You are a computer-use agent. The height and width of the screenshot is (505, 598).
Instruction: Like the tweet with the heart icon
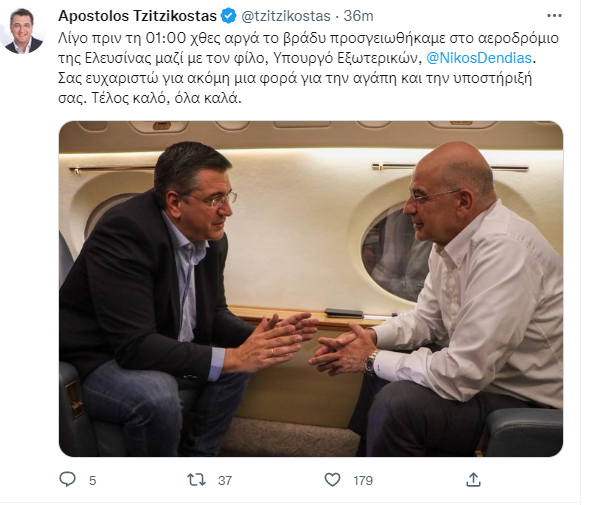pyautogui.click(x=332, y=479)
